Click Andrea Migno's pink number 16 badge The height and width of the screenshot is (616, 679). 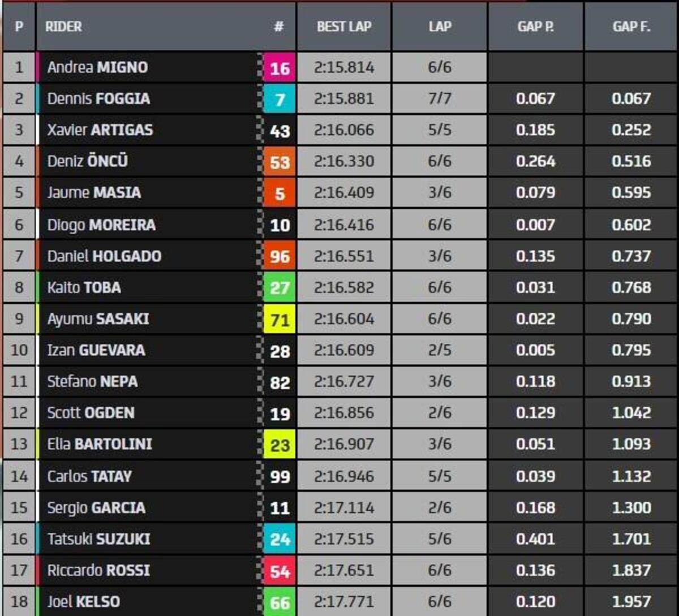click(280, 68)
